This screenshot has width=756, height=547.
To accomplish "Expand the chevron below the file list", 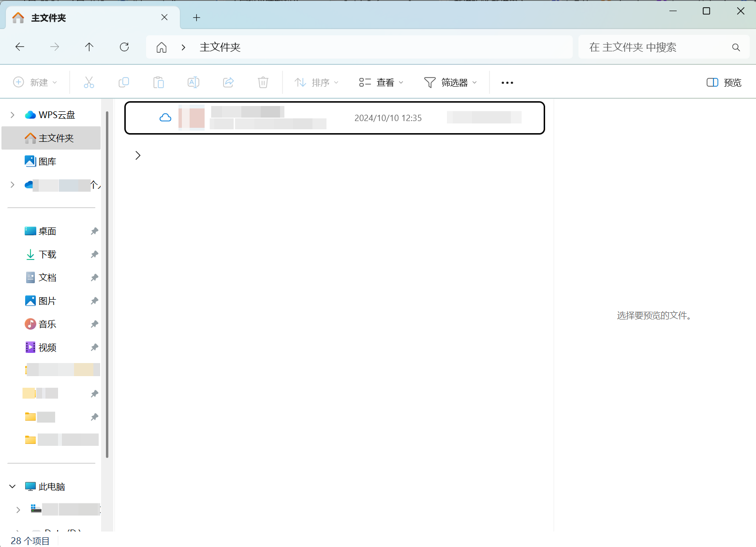I will 138,155.
